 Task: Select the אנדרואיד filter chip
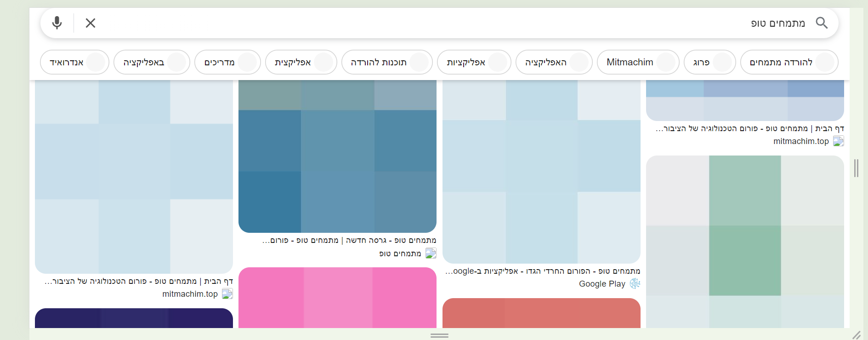click(74, 62)
